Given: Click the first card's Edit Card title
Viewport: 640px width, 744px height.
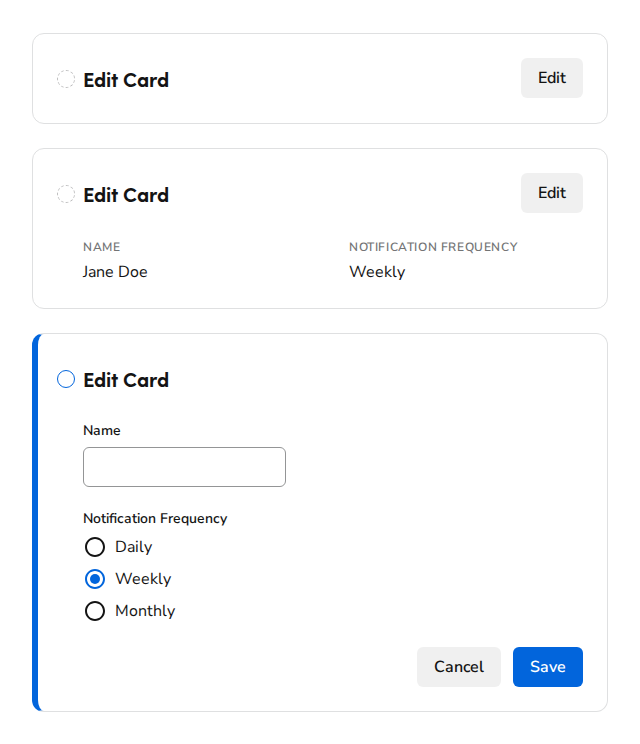Looking at the screenshot, I should (126, 80).
